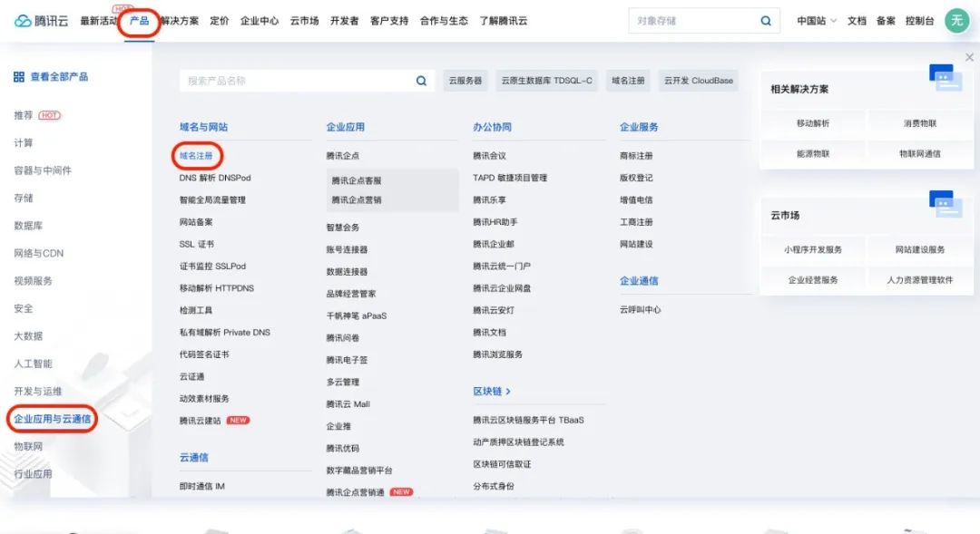Click the magnifier in the product name search box
The width and height of the screenshot is (980, 534).
pyautogui.click(x=421, y=81)
